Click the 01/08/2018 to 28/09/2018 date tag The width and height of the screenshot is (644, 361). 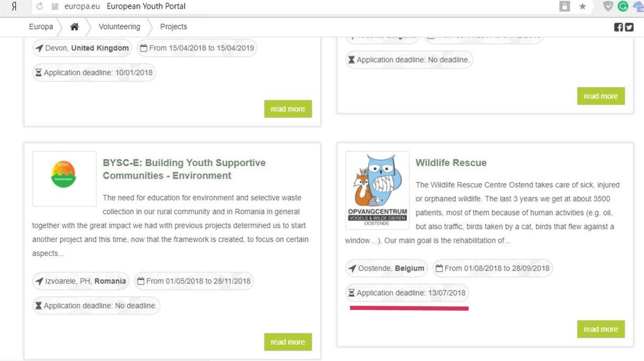[x=492, y=268]
